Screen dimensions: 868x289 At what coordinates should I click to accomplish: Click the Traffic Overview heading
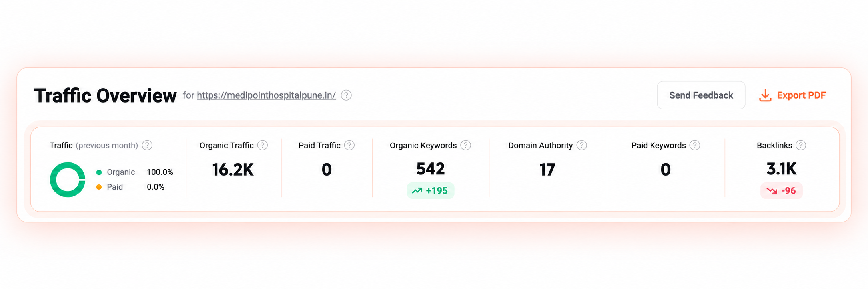pos(105,96)
